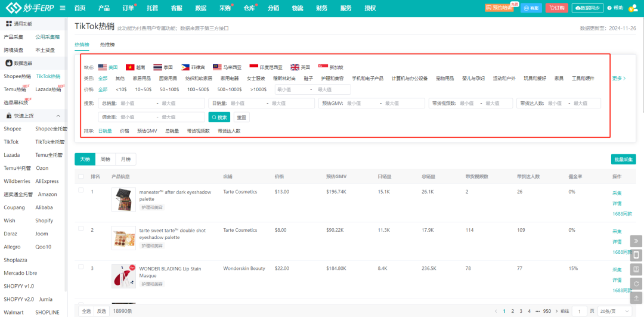The width and height of the screenshot is (644, 317).
Task: Check the rank 2 product checkbox
Action: (x=81, y=228)
